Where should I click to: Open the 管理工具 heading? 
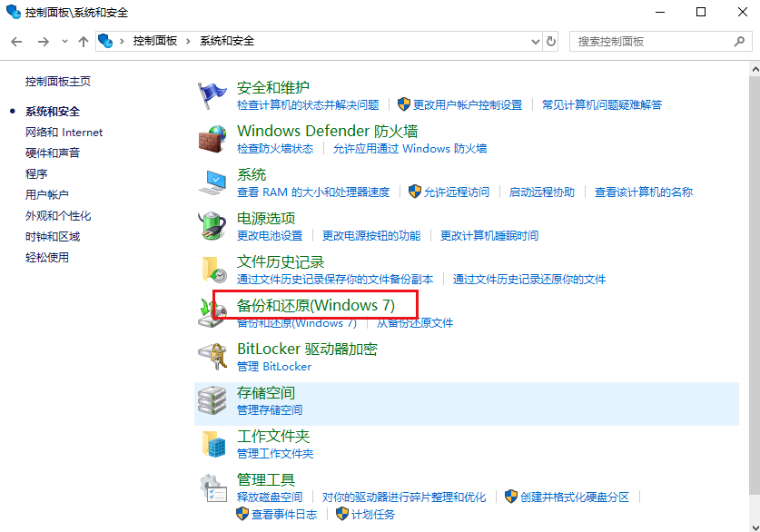[x=266, y=480]
